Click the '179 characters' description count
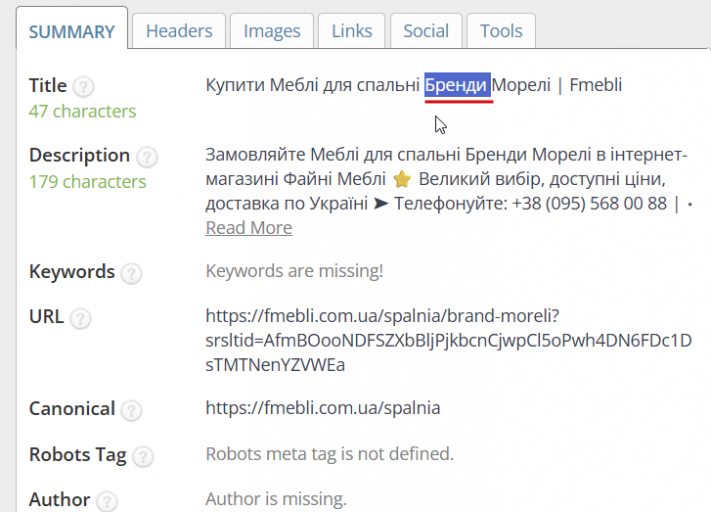 88,182
